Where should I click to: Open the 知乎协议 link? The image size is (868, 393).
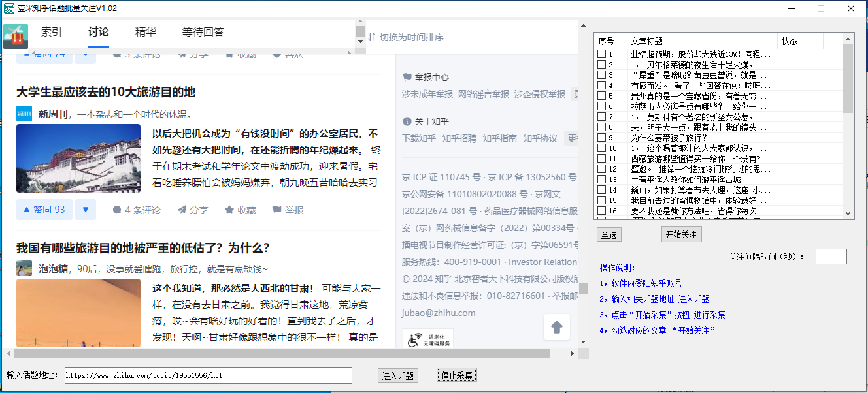541,138
